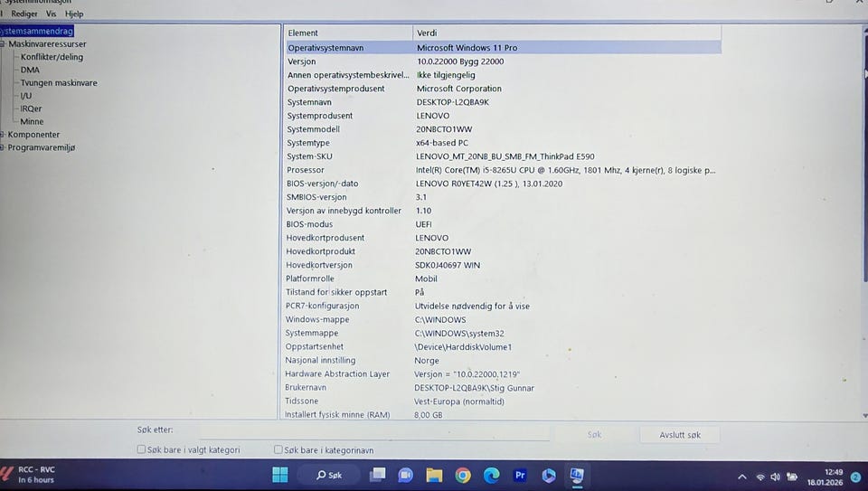Select the Hovedkortversjon row
868x491 pixels.
click(503, 265)
